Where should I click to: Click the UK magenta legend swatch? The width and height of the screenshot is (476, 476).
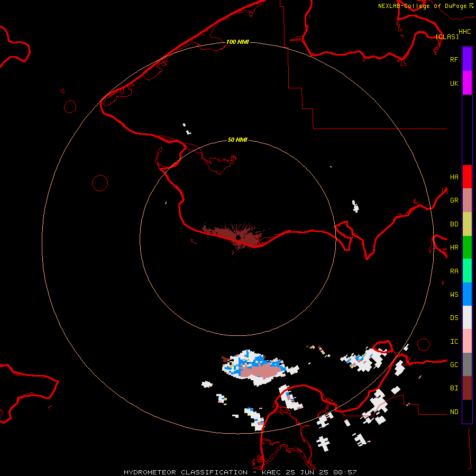(467, 83)
